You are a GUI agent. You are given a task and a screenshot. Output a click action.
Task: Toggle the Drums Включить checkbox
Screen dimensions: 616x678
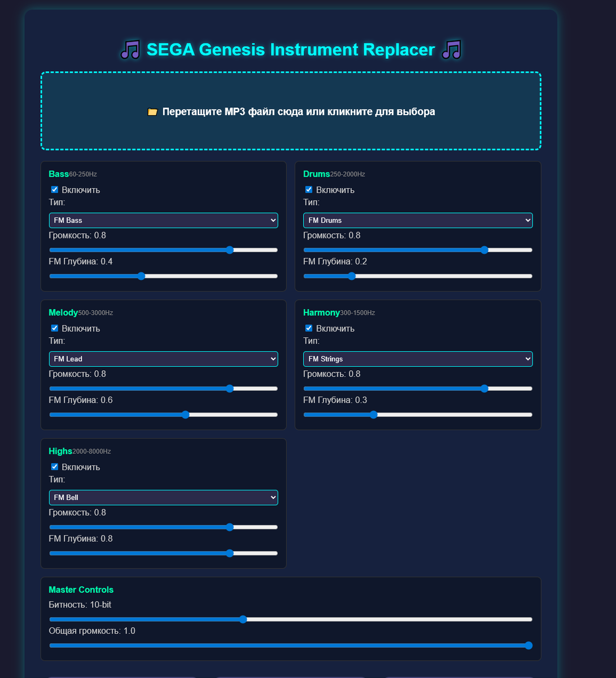309,189
